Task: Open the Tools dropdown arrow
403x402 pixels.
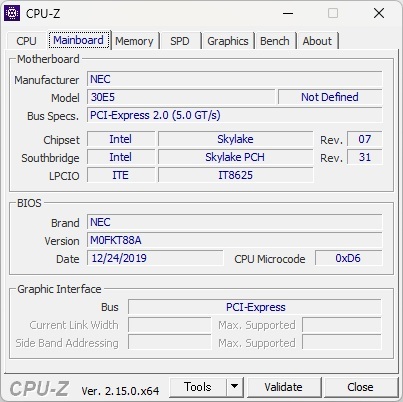Action: (235, 387)
